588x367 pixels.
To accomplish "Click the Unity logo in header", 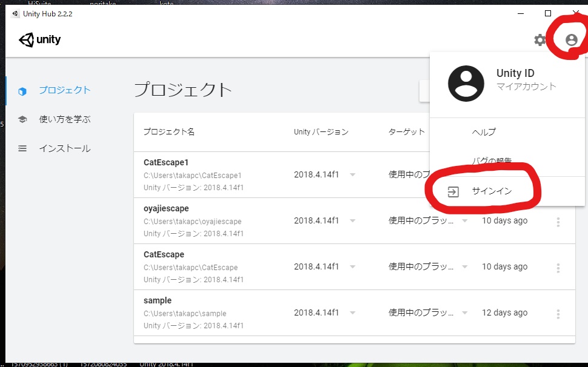I will click(x=40, y=40).
